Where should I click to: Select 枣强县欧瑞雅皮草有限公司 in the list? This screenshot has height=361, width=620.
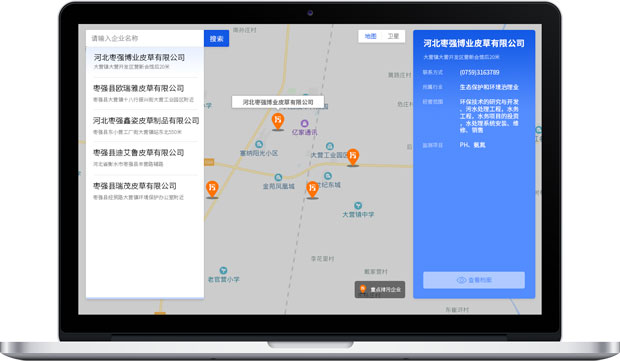145,93
